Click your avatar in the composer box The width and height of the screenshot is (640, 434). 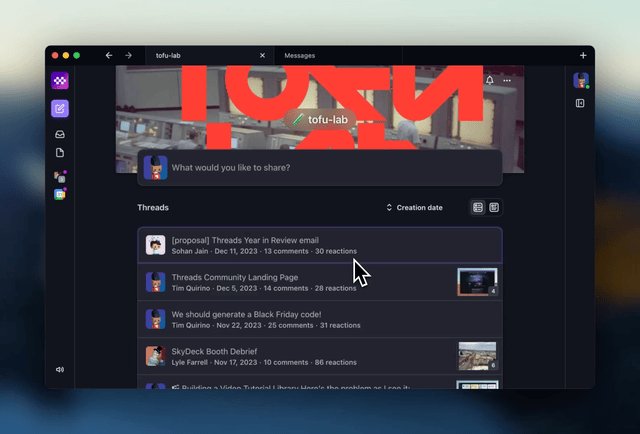tap(156, 168)
